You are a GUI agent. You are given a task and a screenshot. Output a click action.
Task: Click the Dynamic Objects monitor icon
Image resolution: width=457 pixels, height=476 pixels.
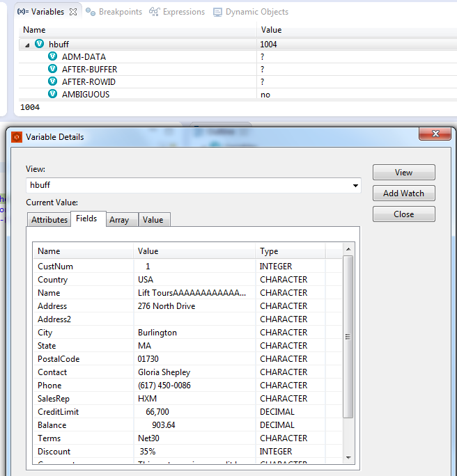tap(217, 12)
